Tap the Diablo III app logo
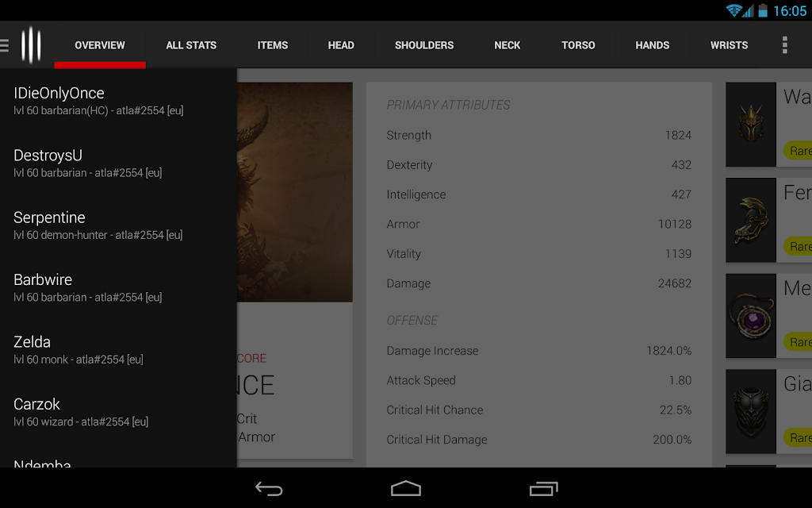 31,45
